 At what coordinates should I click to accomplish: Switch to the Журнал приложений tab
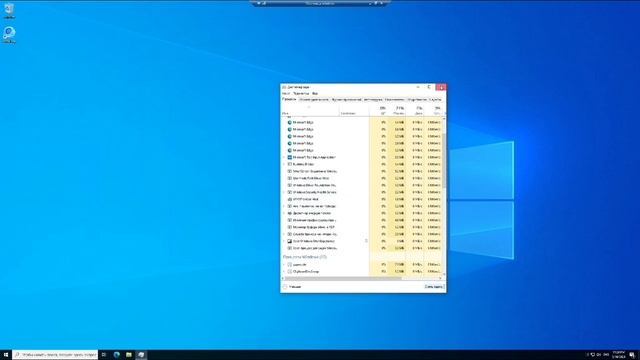(x=346, y=100)
